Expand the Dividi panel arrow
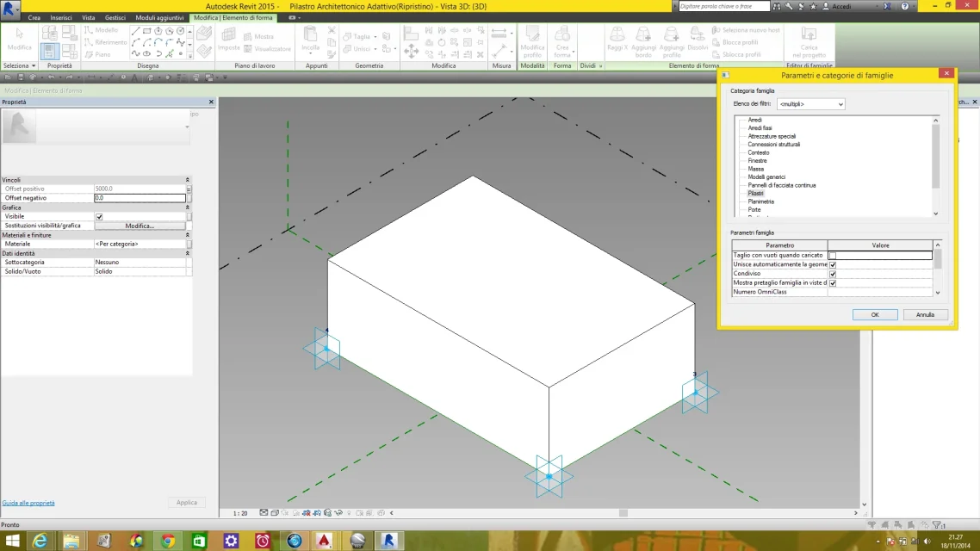This screenshot has height=551, width=980. click(600, 65)
